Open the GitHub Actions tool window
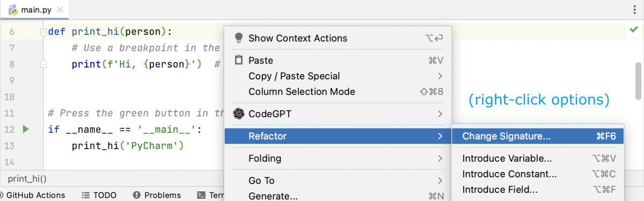644x201 pixels. 33,195
